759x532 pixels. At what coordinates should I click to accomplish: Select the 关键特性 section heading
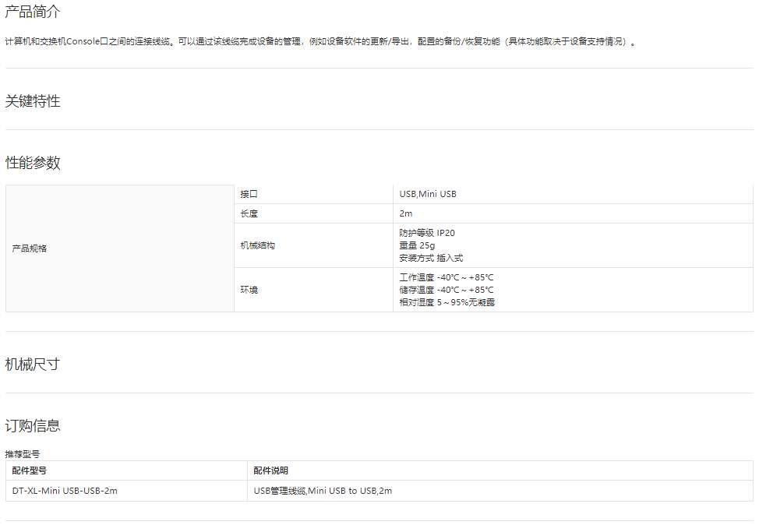click(32, 101)
